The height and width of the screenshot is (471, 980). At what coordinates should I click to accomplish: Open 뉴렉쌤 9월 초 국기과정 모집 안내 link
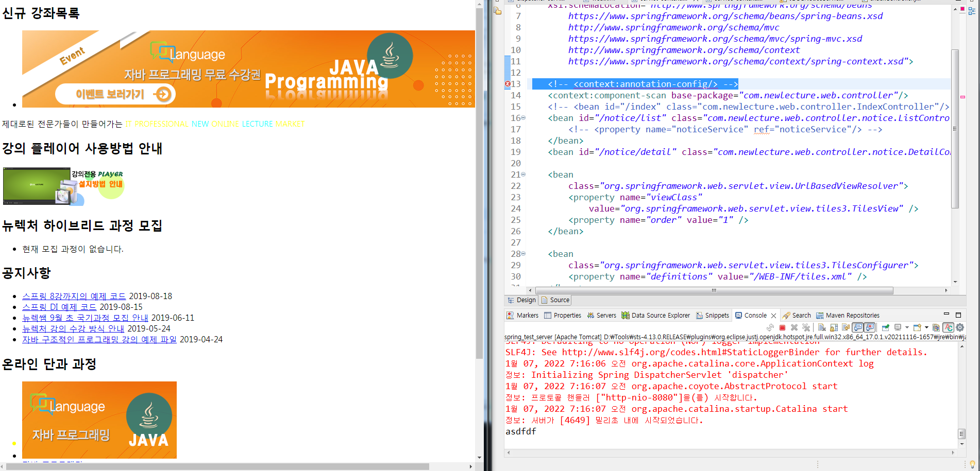[85, 318]
